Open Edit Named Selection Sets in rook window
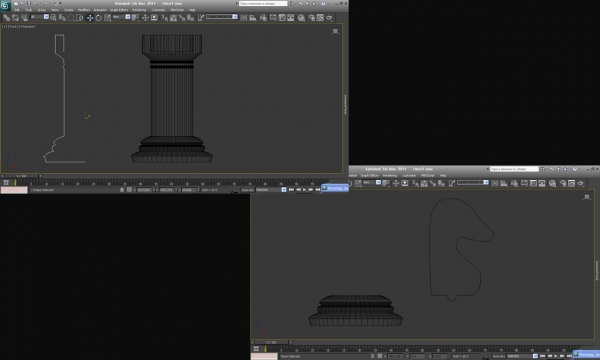Screen dimensions: 600x360 pos(201,18)
